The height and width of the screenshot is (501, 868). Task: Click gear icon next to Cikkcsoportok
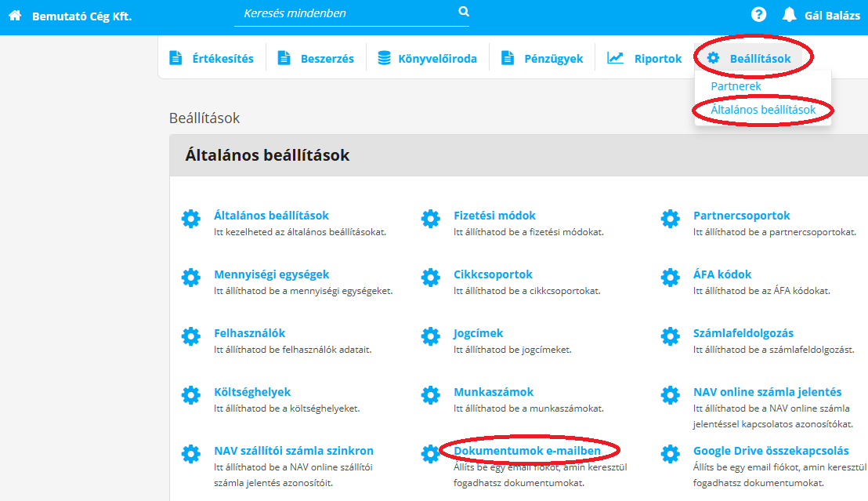point(431,278)
